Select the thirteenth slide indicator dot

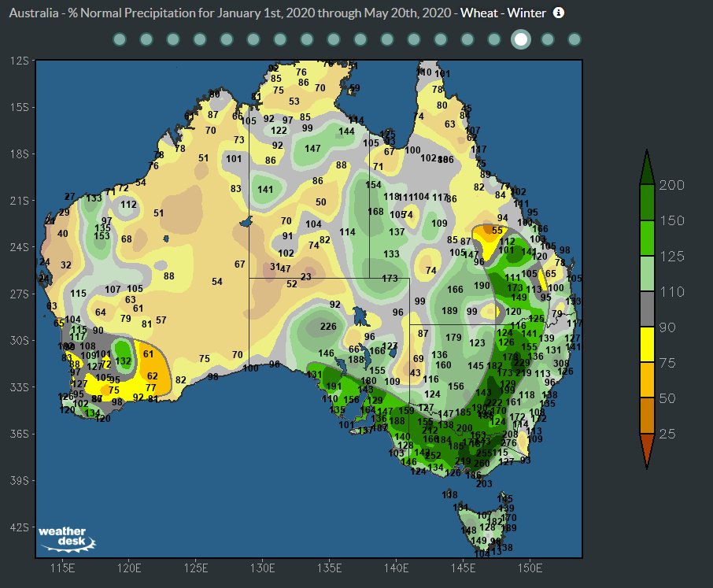coord(441,39)
